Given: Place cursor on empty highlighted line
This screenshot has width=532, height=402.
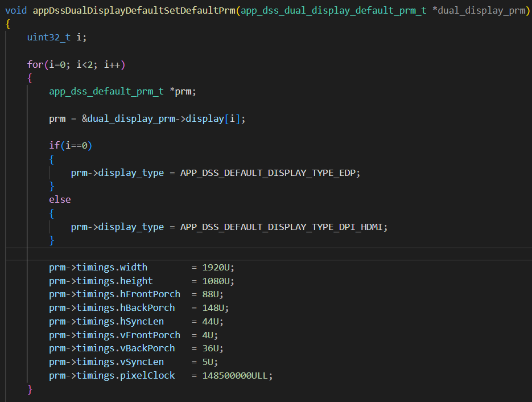Looking at the screenshot, I should pos(269,254).
